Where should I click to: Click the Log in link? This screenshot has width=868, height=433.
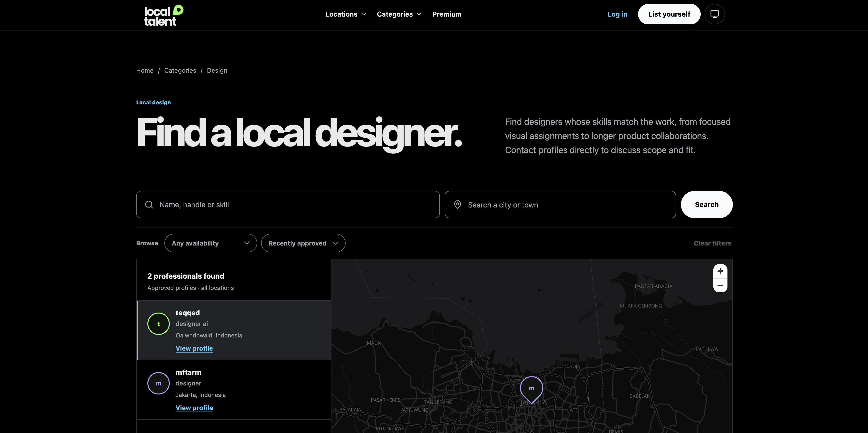click(617, 14)
